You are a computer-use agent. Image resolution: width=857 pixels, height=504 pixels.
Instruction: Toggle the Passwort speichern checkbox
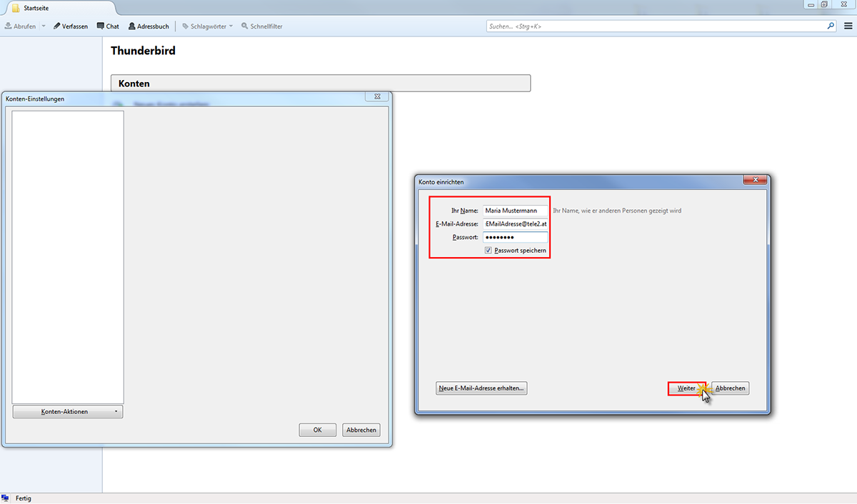pos(488,251)
